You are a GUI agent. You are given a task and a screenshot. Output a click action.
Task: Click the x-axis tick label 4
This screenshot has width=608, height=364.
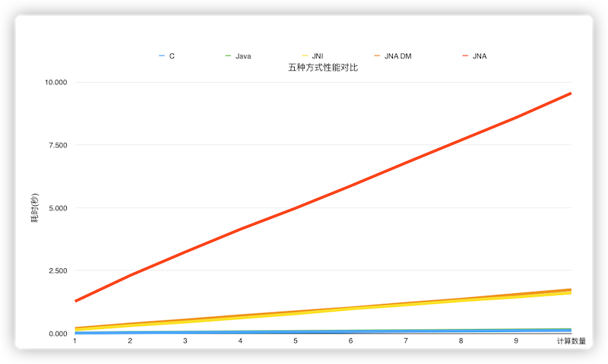point(240,340)
